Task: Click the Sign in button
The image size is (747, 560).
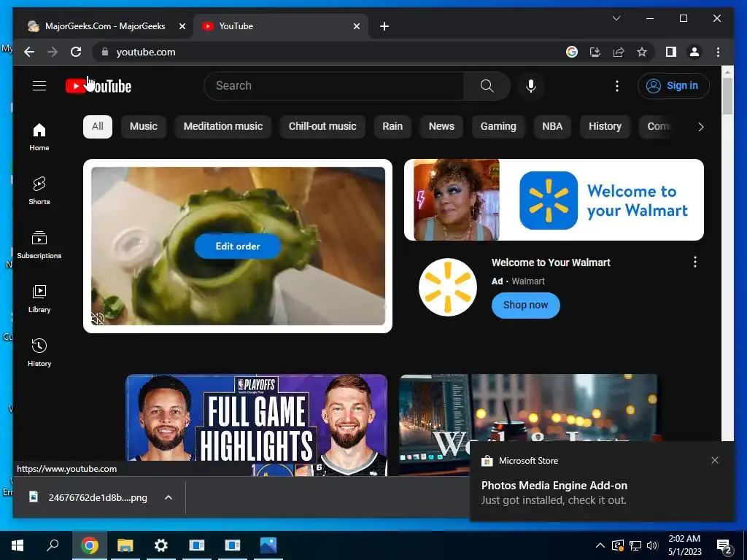Action: click(x=673, y=86)
